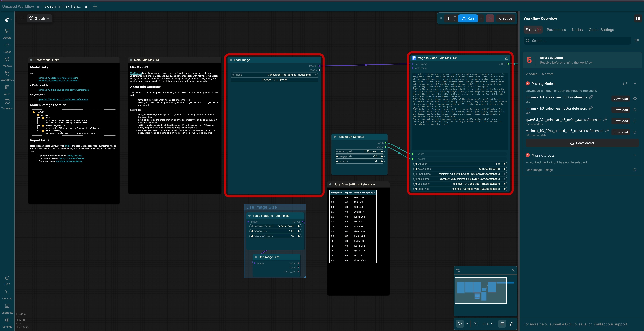Click the ComfyUI logo menu
This screenshot has width=644, height=331.
coord(9,19)
